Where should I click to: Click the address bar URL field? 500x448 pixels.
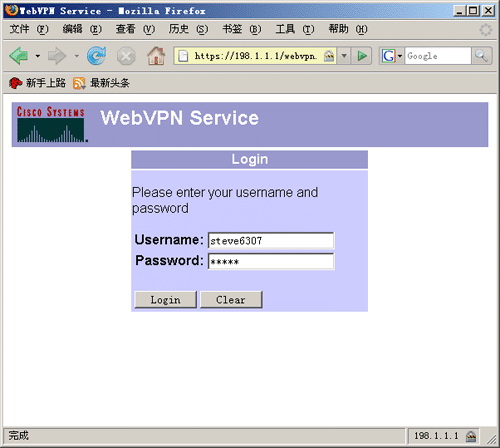pos(255,56)
